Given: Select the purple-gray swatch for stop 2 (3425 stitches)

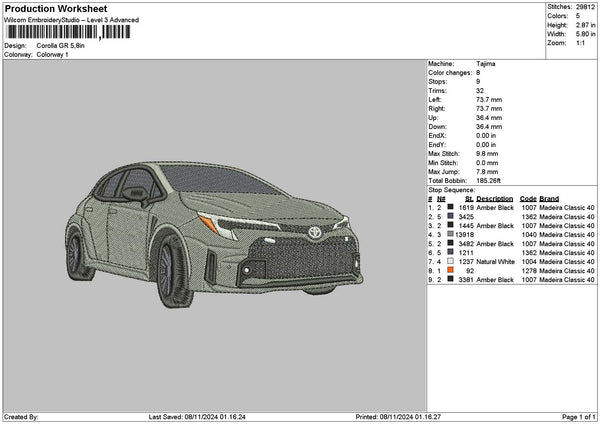Looking at the screenshot, I should pos(450,217).
